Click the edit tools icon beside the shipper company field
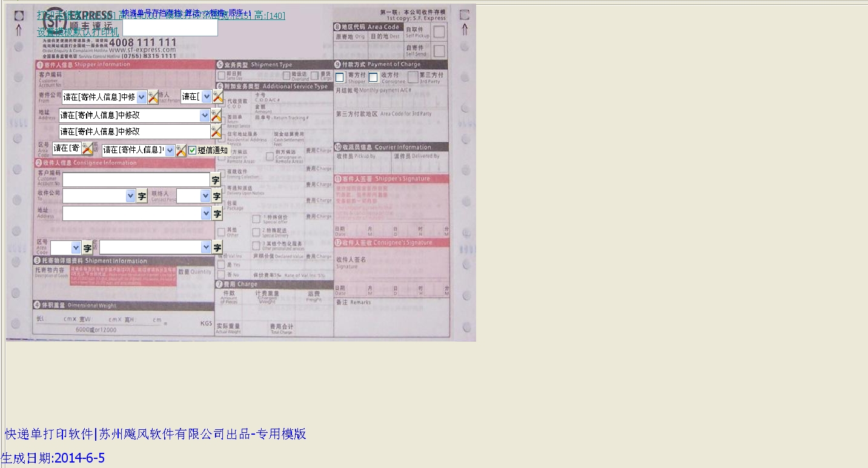868x468 pixels. coord(153,97)
